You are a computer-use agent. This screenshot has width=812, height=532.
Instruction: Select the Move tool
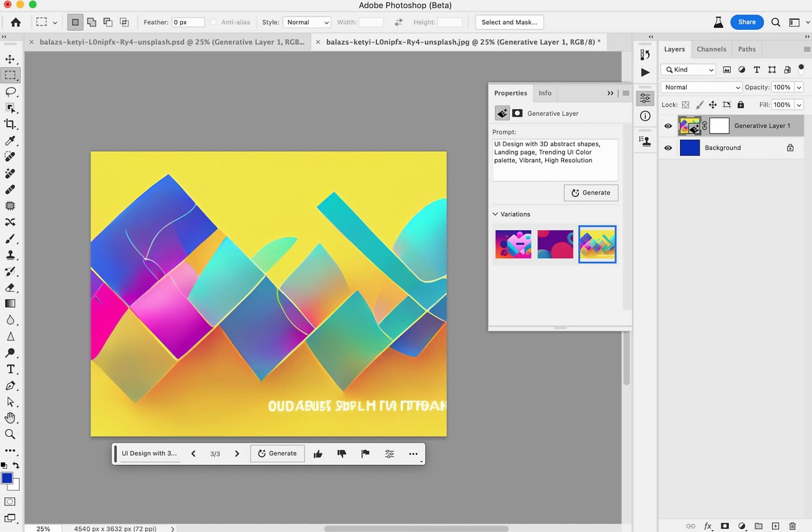(10, 59)
